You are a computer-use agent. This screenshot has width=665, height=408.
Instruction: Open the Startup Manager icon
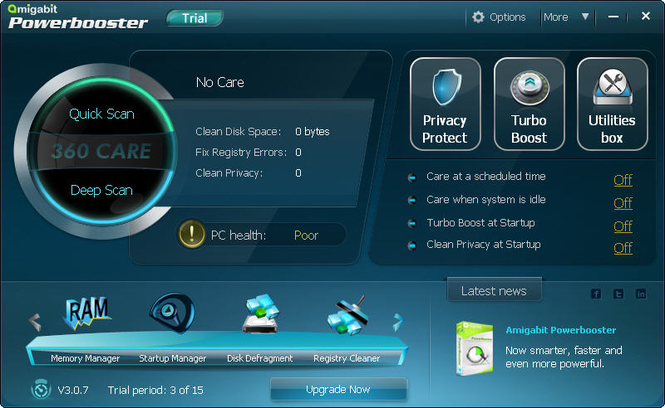172,313
